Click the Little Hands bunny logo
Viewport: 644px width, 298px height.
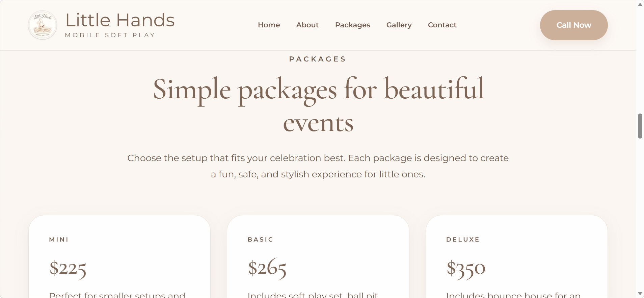(42, 25)
